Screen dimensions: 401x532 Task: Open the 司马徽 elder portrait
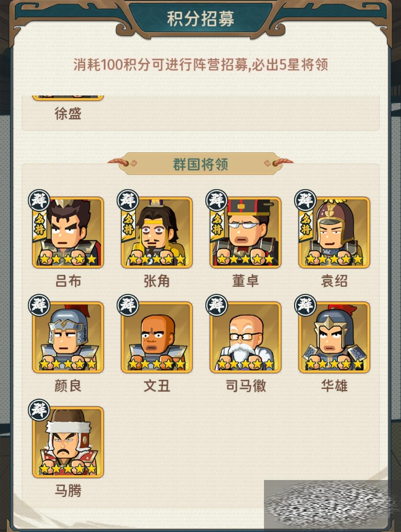(x=245, y=337)
